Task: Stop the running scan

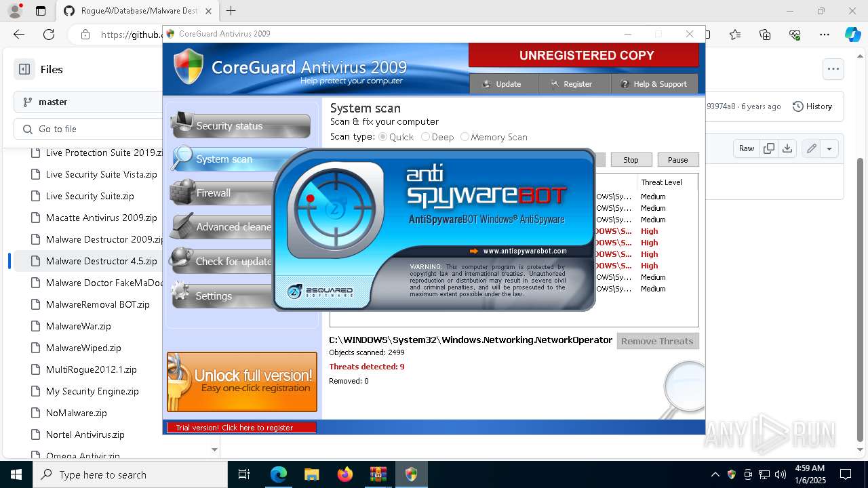Action: pyautogui.click(x=631, y=160)
